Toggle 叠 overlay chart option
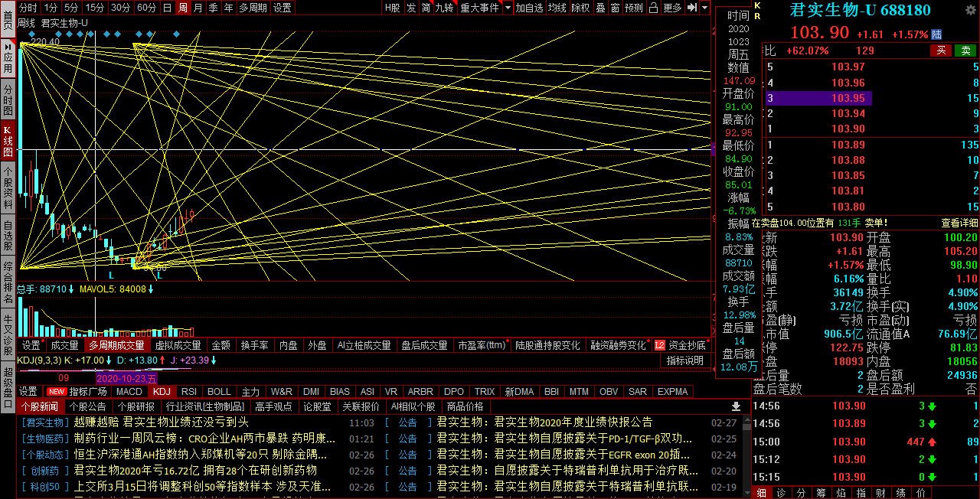Screen dimensions: 980x499 point(600,8)
